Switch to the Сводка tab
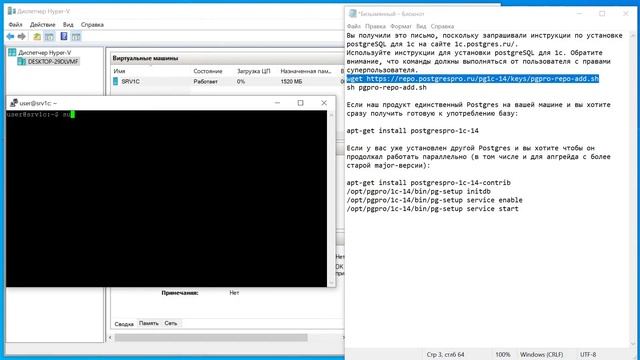This screenshot has width=640, height=360. coord(124,324)
